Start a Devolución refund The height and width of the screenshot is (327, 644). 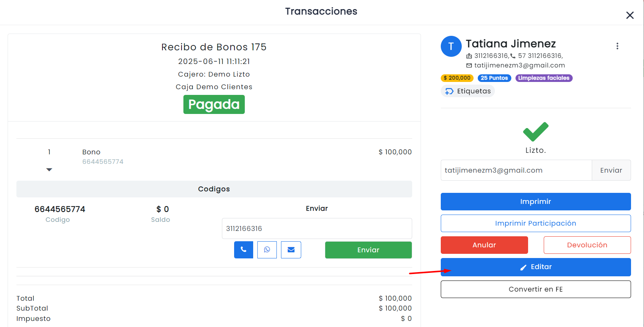[x=587, y=245]
